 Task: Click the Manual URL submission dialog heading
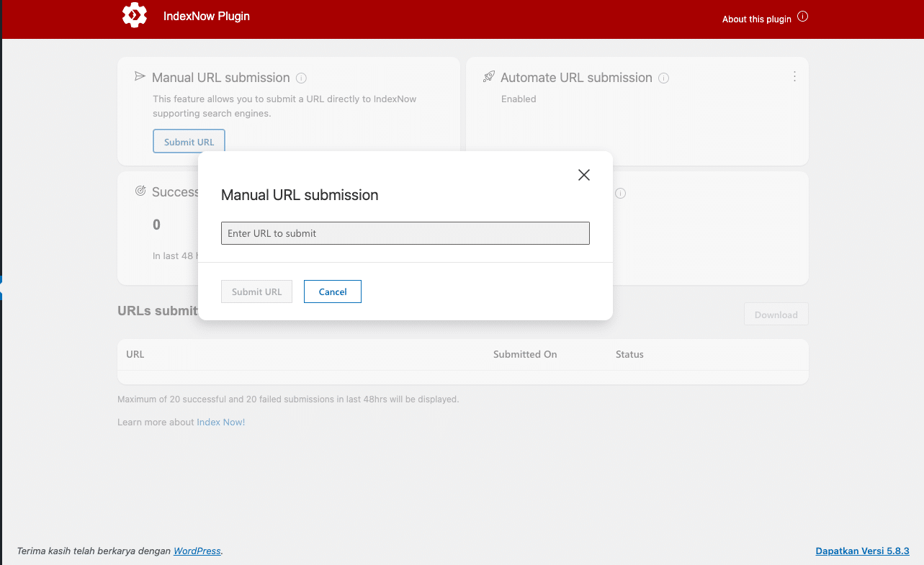tap(300, 195)
